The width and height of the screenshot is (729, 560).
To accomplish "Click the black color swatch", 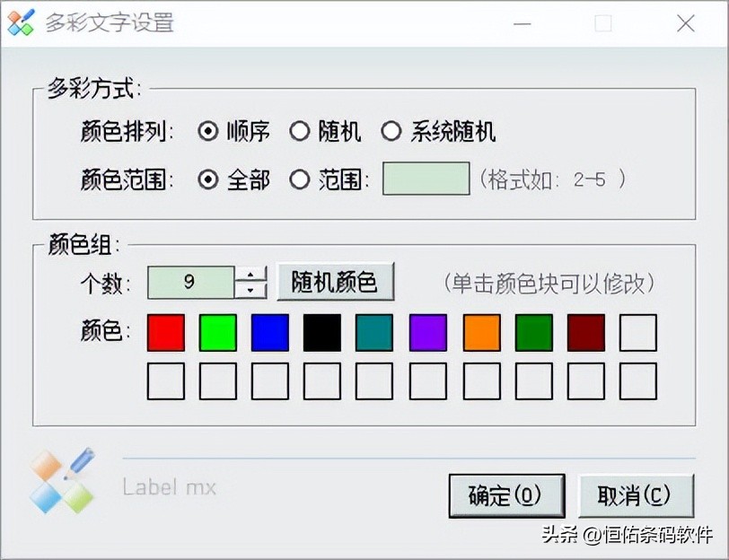I will pos(323,332).
